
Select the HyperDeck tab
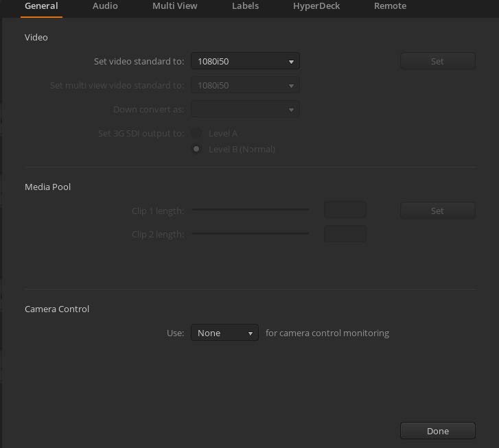[316, 6]
